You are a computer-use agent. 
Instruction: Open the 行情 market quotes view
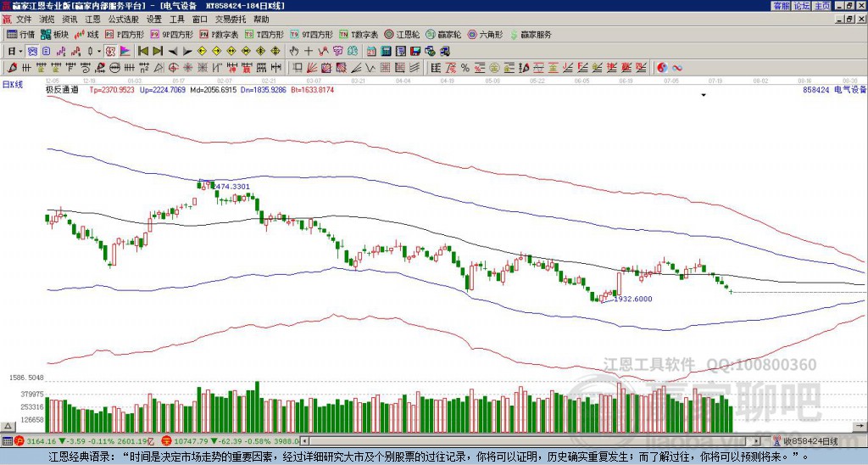coord(21,34)
